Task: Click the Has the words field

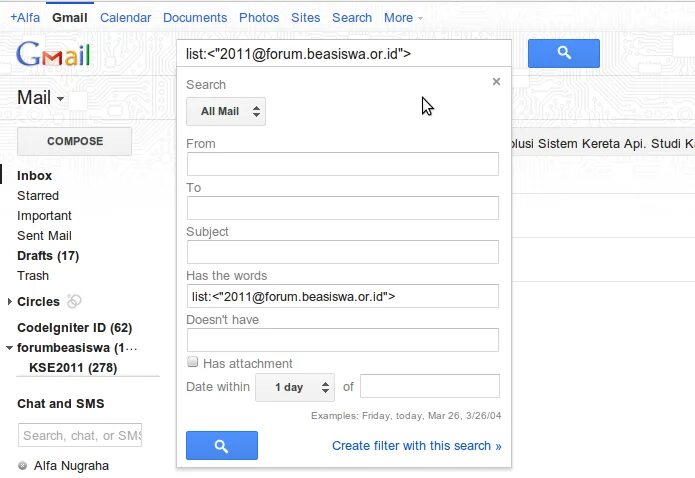Action: [343, 296]
